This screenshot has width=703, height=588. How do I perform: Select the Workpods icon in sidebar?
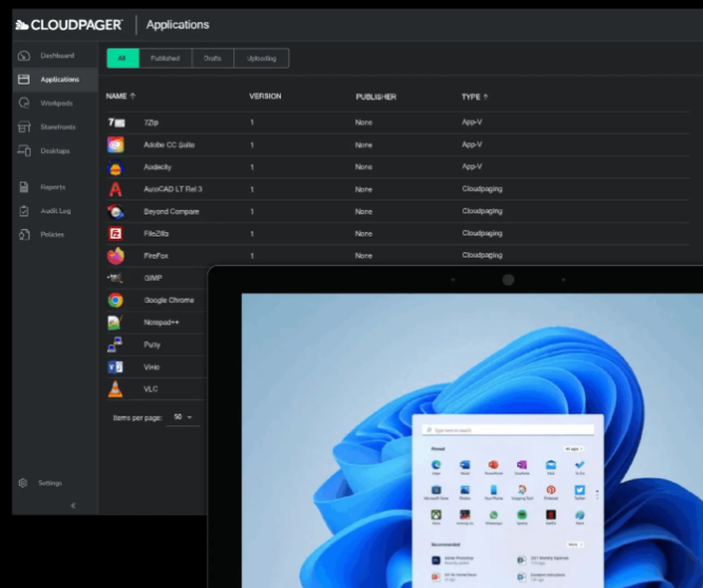(x=24, y=103)
